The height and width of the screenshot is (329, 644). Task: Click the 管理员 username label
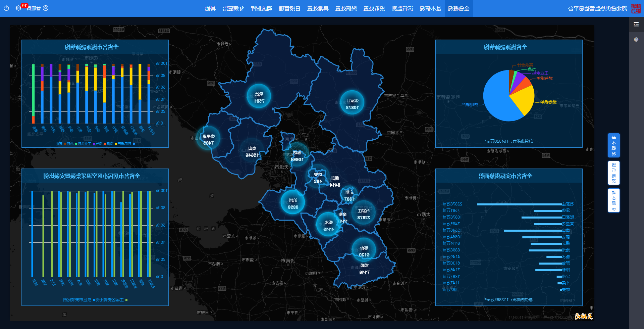(x=34, y=8)
